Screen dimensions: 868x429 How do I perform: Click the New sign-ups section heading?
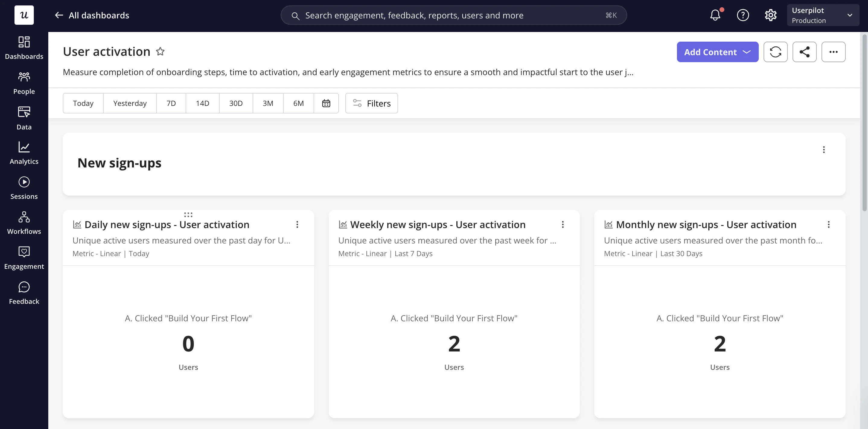pyautogui.click(x=119, y=163)
